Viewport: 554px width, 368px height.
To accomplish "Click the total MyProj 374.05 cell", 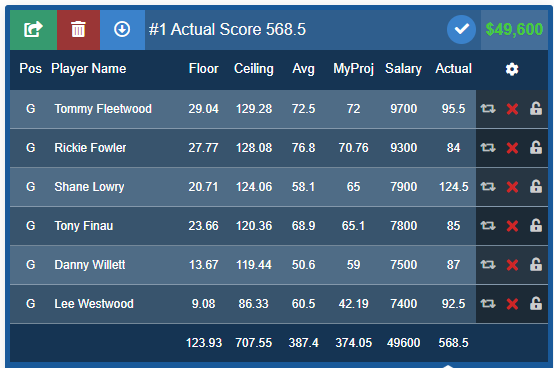I will [x=353, y=343].
